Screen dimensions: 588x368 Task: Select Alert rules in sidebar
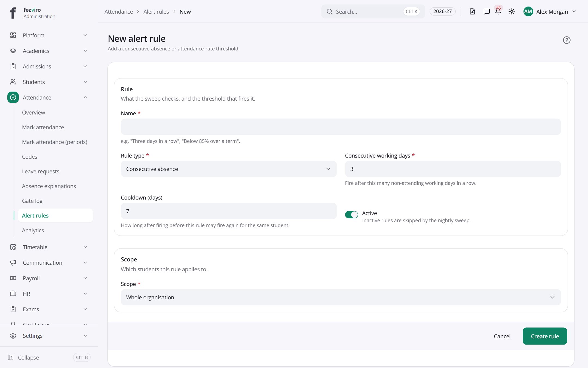pos(56,215)
